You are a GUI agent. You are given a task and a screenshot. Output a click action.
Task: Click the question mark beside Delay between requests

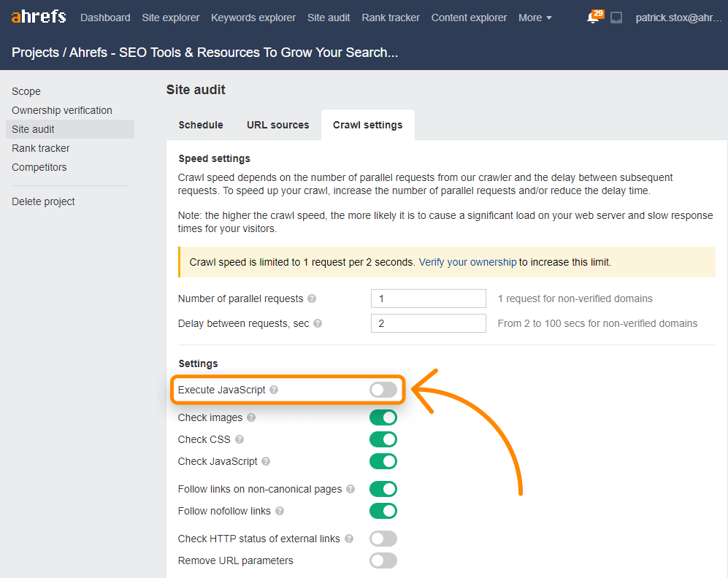coord(318,323)
